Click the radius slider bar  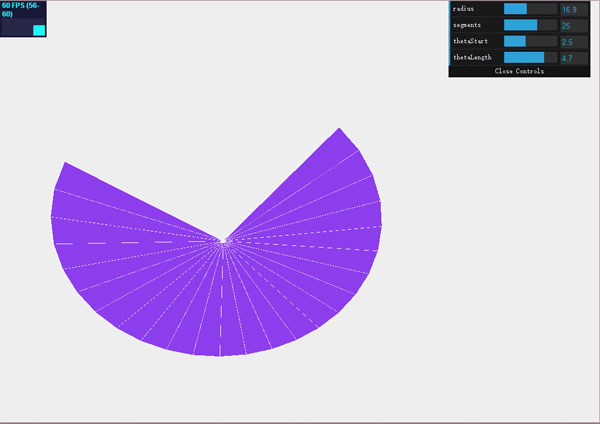(x=529, y=9)
